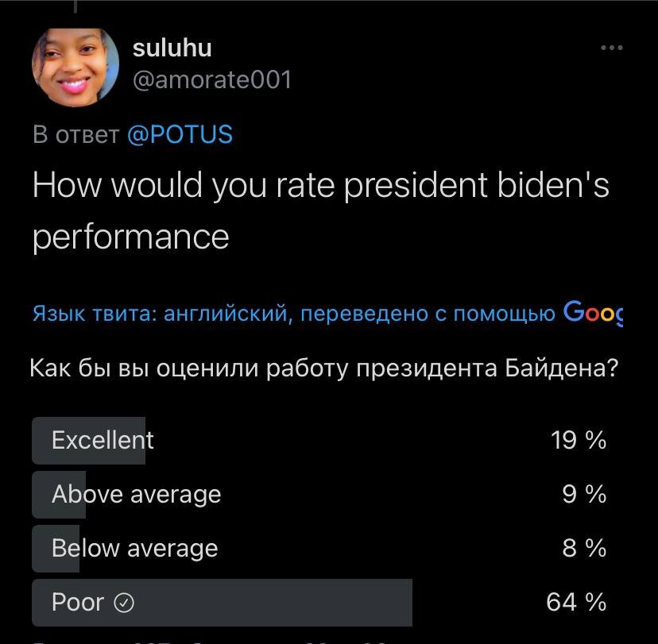Image resolution: width=658 pixels, height=644 pixels.
Task: Open suluhu's profile picture
Action: click(75, 67)
